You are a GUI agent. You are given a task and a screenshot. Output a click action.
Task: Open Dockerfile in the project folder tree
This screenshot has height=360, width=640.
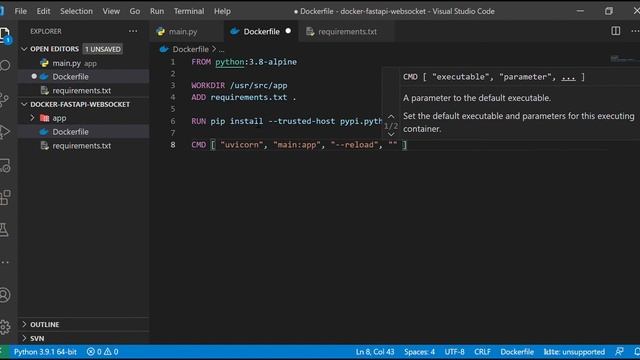(x=83, y=132)
